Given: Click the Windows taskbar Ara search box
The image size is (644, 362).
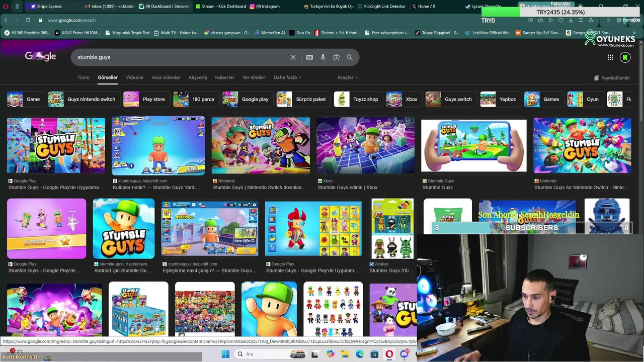Looking at the screenshot, I should [x=270, y=354].
